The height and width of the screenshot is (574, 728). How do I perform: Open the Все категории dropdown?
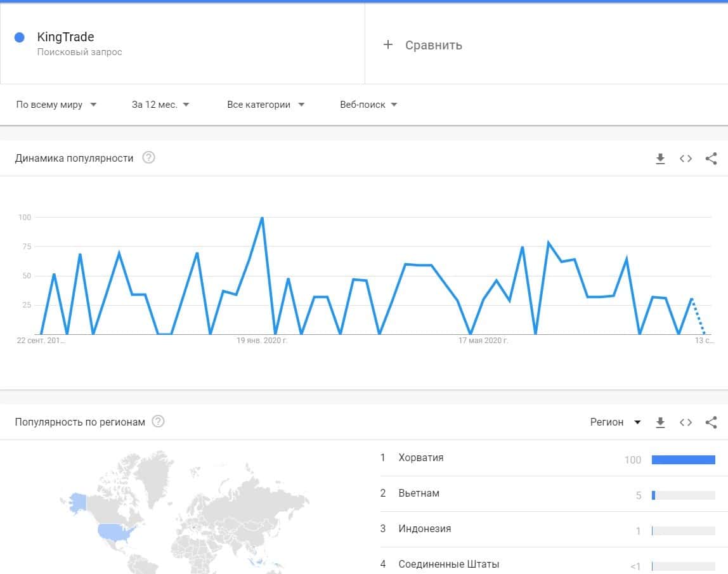(x=266, y=105)
